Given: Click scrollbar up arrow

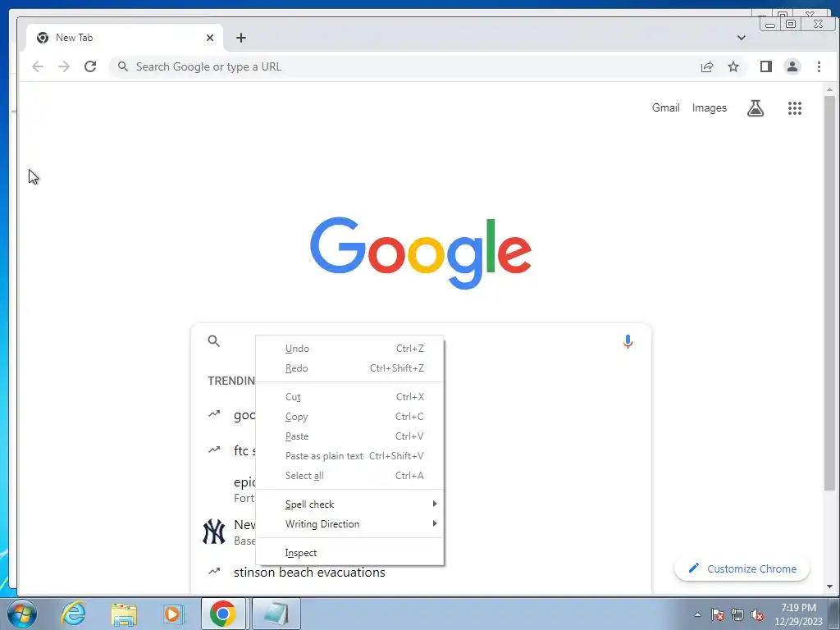Looking at the screenshot, I should pos(829,89).
